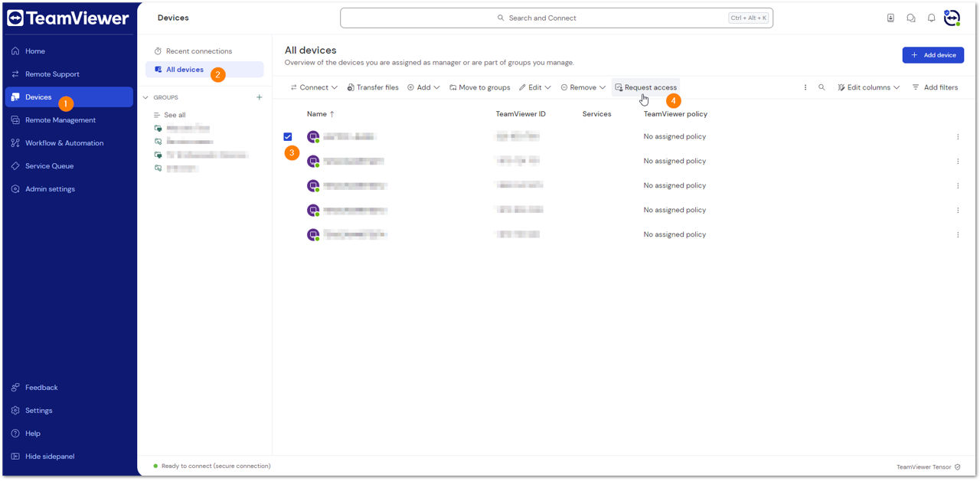Open the three-dot toolbar overflow menu
Viewport: 980px width, 481px height.
(x=805, y=87)
